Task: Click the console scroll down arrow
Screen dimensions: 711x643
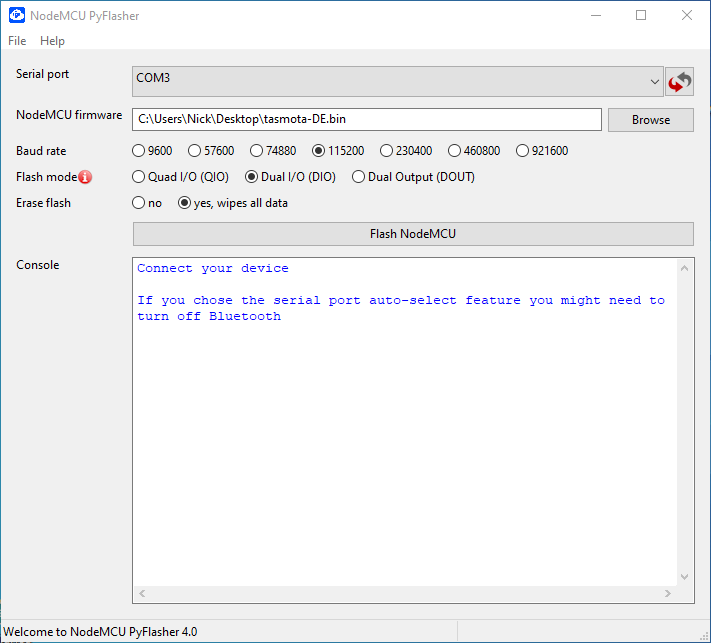Action: (685, 577)
